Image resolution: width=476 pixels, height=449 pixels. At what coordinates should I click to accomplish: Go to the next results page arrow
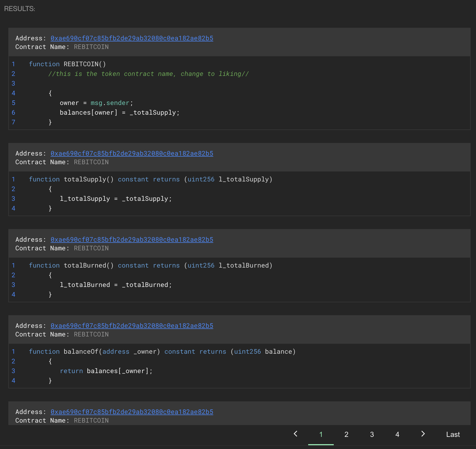[423, 434]
